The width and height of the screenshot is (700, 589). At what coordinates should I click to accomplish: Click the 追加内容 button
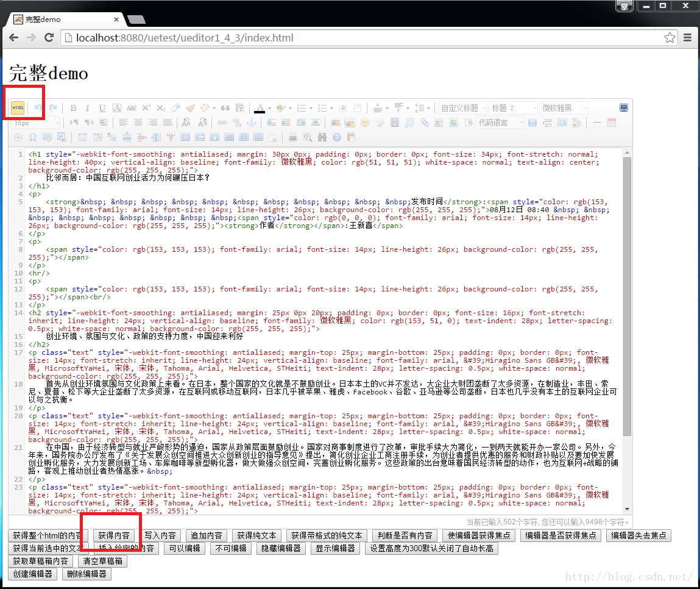pyautogui.click(x=207, y=535)
